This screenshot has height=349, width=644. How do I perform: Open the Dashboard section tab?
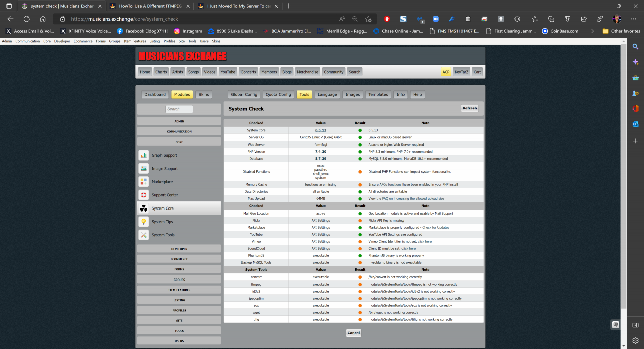(155, 94)
